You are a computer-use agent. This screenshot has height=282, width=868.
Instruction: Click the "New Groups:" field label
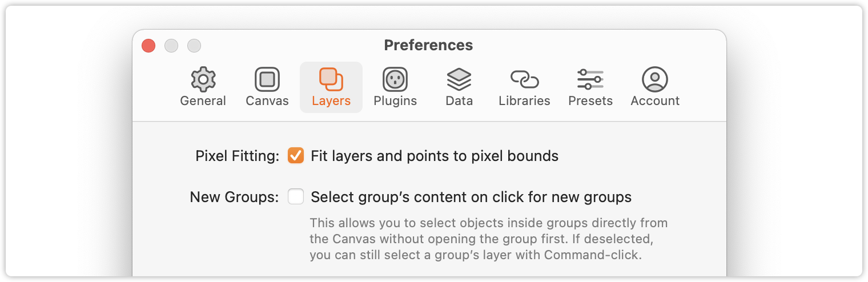coord(234,198)
